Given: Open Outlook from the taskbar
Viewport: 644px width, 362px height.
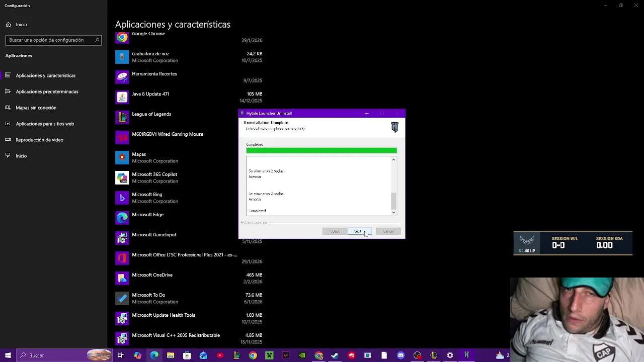Looking at the screenshot, I should [203, 355].
